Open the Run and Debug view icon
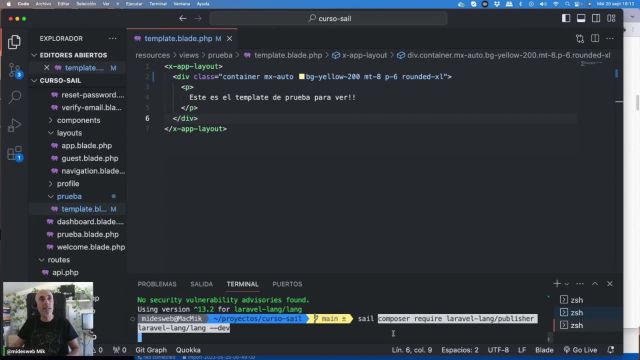Image resolution: width=640 pixels, height=360 pixels. click(x=15, y=124)
